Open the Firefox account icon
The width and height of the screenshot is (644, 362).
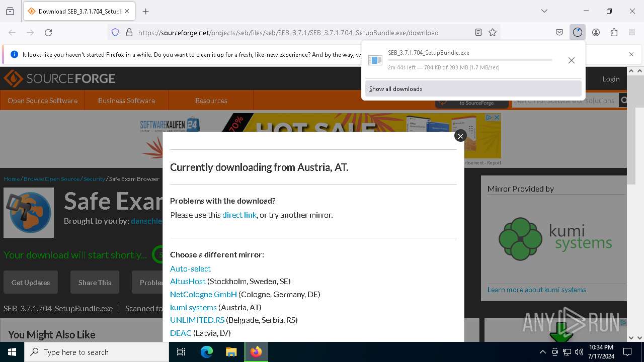(x=596, y=32)
